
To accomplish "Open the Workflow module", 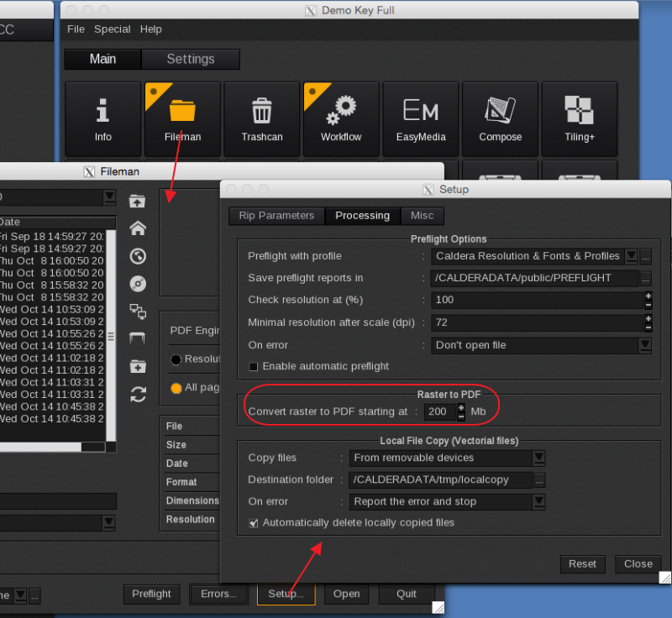I will tap(341, 118).
